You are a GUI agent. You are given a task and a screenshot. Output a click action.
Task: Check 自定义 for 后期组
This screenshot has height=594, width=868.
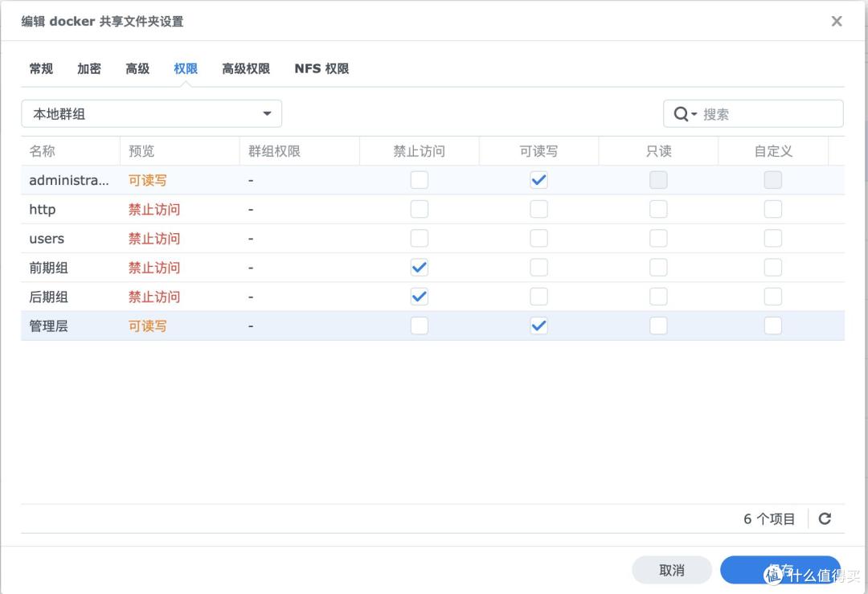pyautogui.click(x=773, y=297)
